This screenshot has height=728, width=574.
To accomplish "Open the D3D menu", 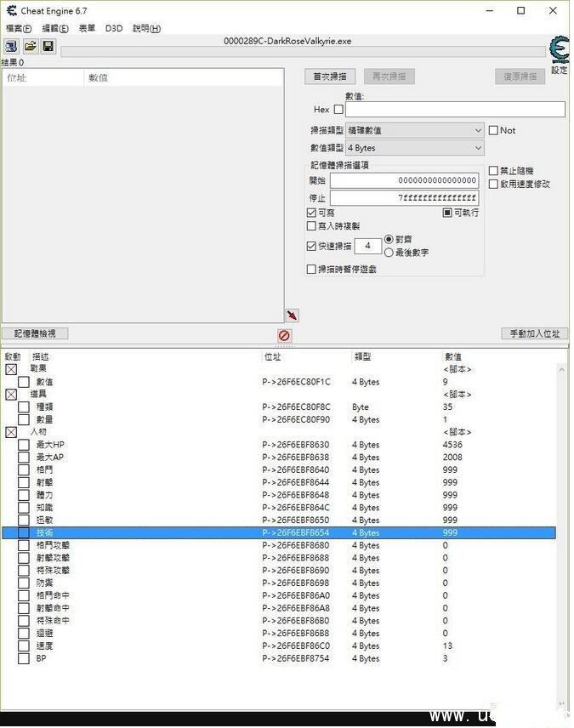I will coord(114,29).
